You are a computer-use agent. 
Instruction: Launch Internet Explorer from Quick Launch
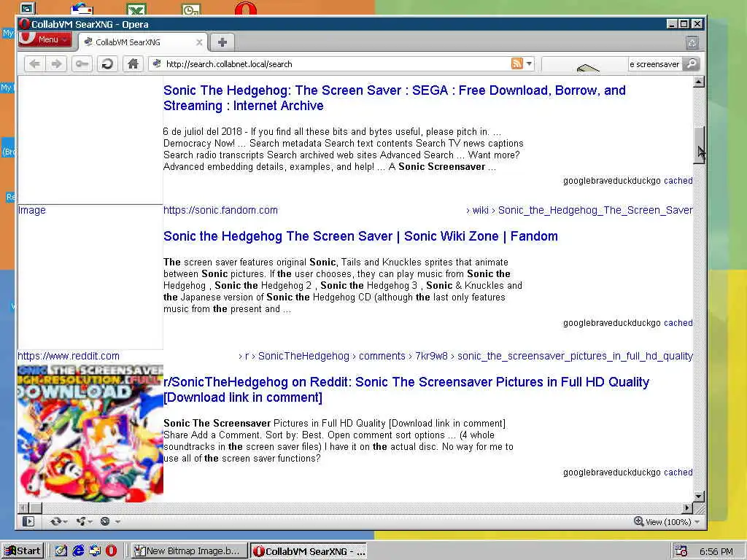78,551
